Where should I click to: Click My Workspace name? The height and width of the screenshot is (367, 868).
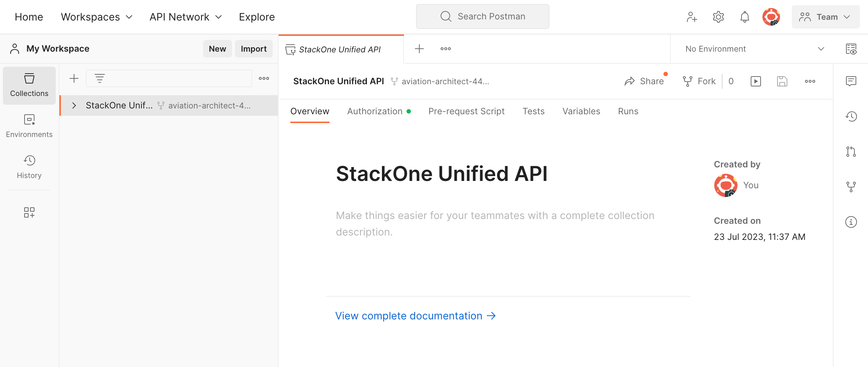coord(58,49)
